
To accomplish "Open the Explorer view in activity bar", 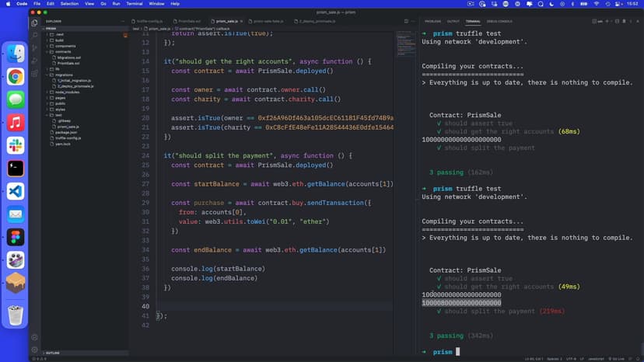I will click(34, 23).
